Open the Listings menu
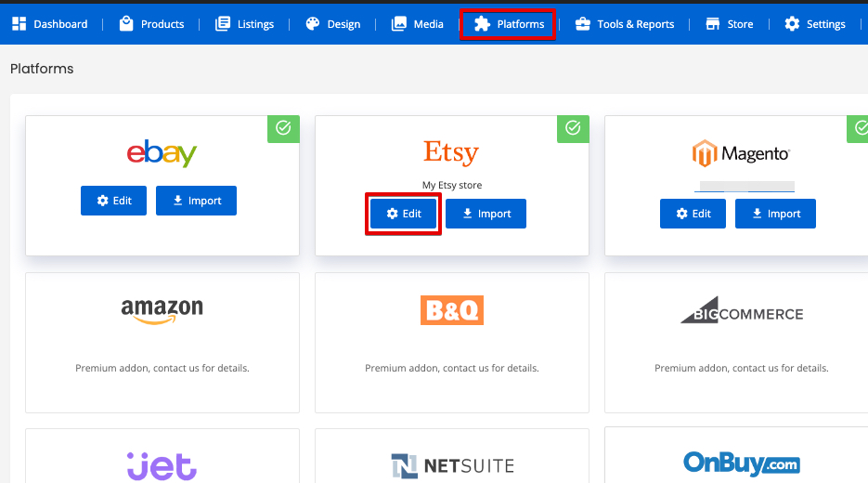This screenshot has width=868, height=483. 245,24
